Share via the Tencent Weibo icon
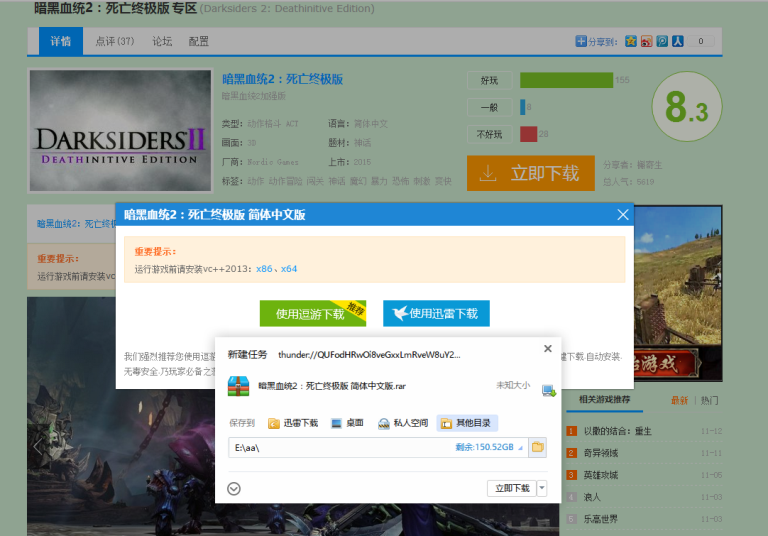Screen dimensions: 768x536 click(x=662, y=41)
